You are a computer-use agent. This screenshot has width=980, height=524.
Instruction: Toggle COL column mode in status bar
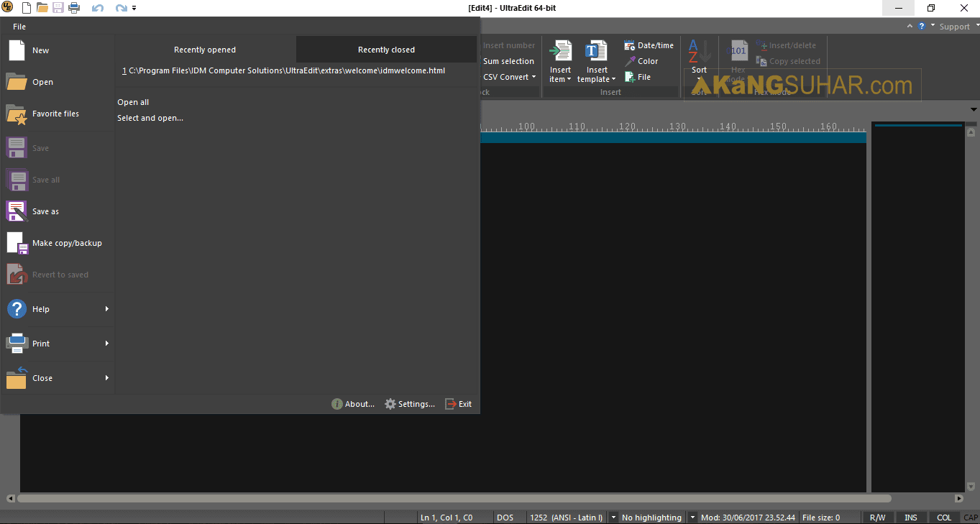click(x=944, y=518)
